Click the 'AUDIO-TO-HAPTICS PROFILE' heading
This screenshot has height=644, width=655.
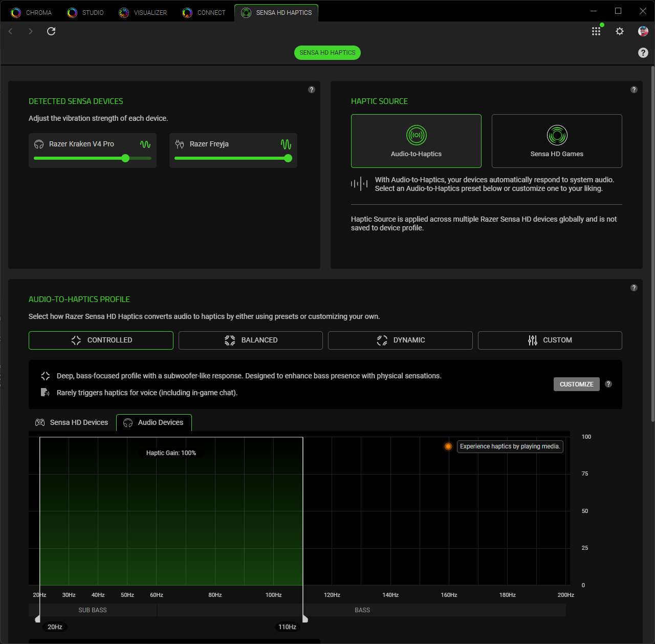click(79, 299)
